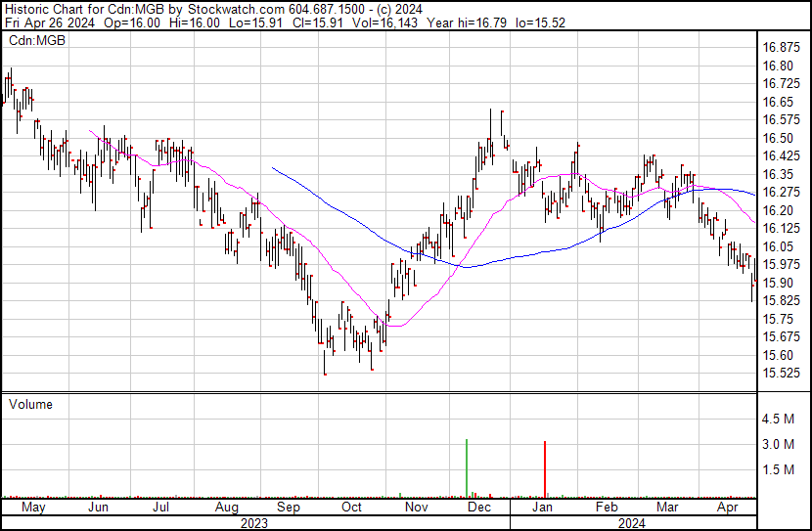Select the tall green volume bar
Screen dimensions: 812x531
[467, 467]
